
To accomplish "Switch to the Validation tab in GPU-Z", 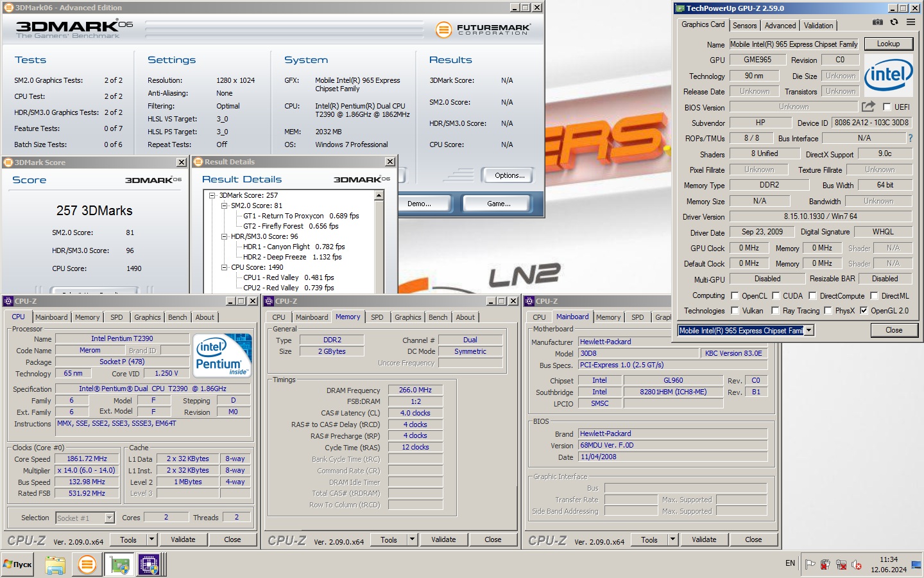I will pyautogui.click(x=819, y=26).
